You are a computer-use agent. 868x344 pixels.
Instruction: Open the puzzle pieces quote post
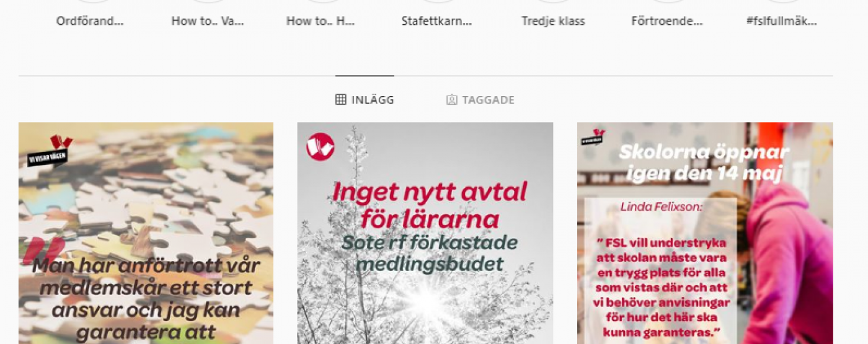[x=146, y=233]
